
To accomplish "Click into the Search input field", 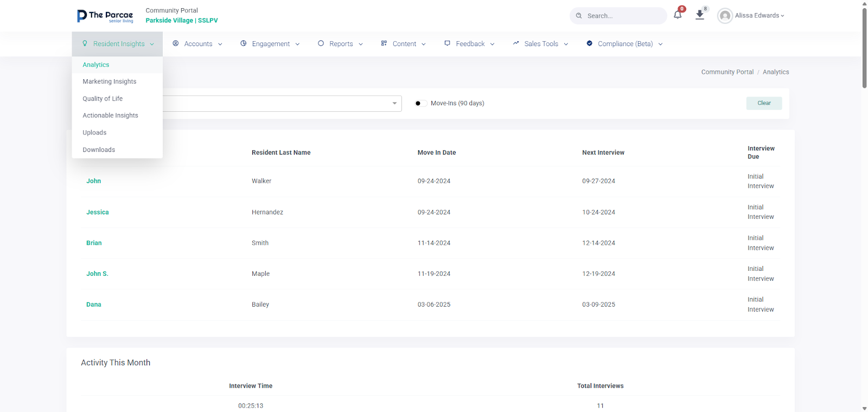I will point(624,16).
